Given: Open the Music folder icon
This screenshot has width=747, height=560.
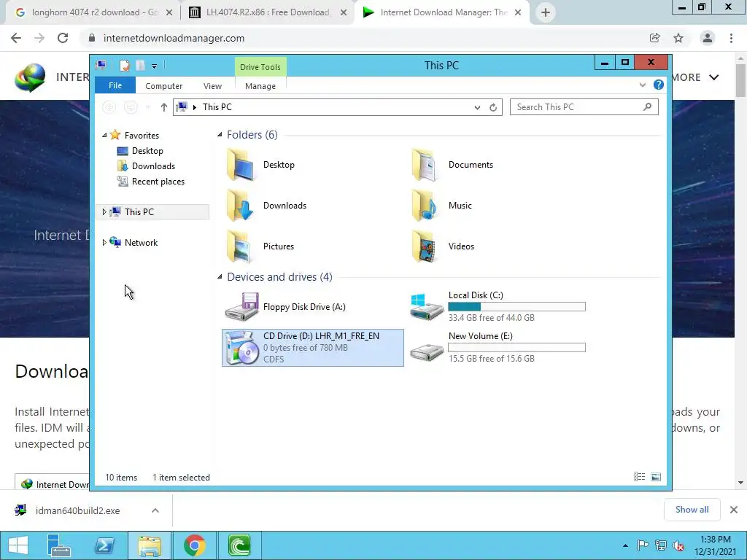Looking at the screenshot, I should pyautogui.click(x=425, y=206).
